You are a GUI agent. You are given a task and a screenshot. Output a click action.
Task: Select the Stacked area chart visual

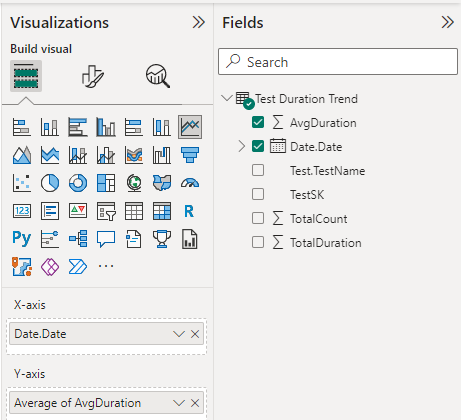click(x=50, y=155)
